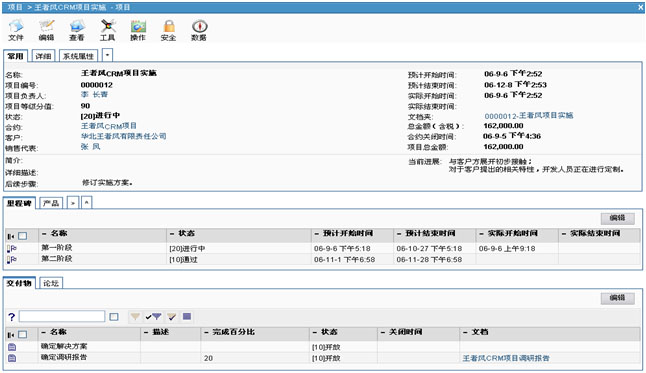This screenshot has height=373, width=646.
Task: Open the 华北王者风有限责任公司 customer link
Action: 123,136
